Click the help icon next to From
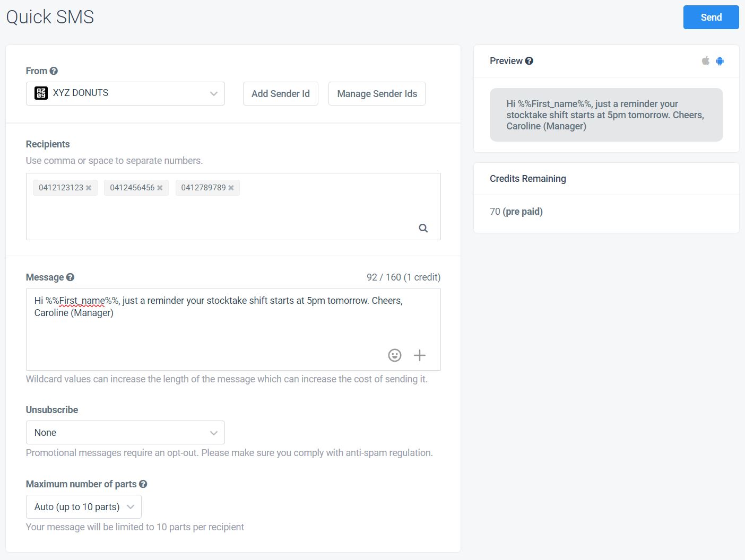 (55, 70)
